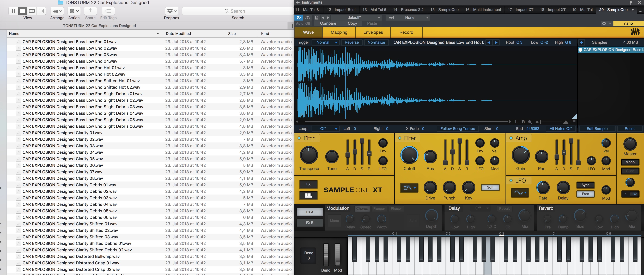This screenshot has width=644, height=275.
Task: Open the Record tab
Action: tap(406, 32)
